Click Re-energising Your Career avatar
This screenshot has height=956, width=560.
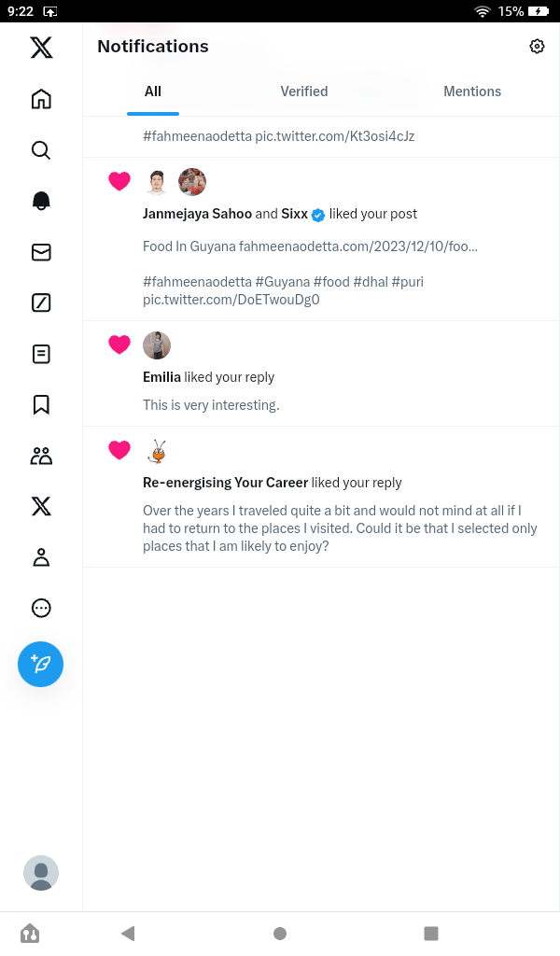(158, 452)
